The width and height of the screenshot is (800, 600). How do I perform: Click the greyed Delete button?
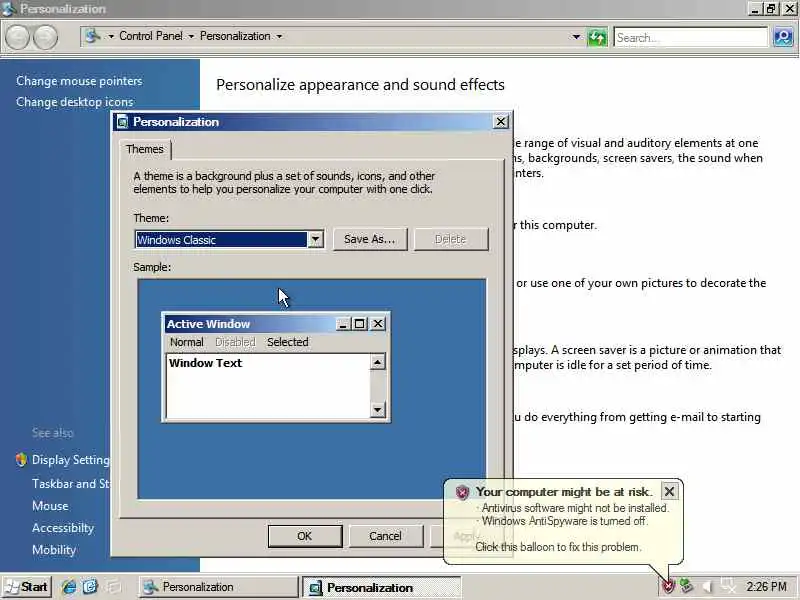click(451, 239)
